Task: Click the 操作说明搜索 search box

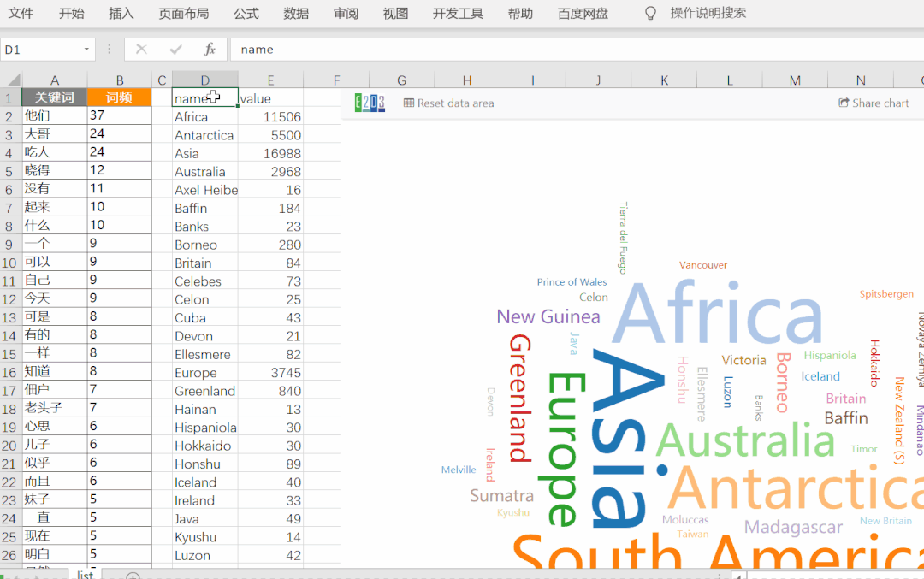Action: pos(708,14)
